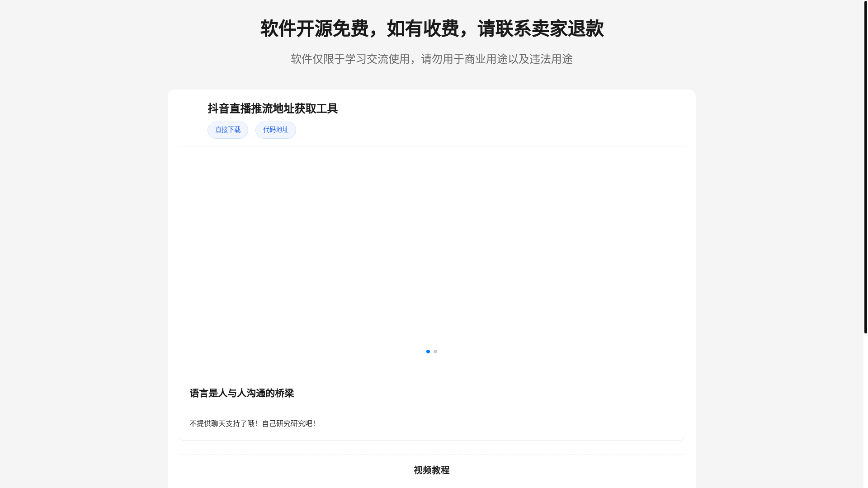Image resolution: width=868 pixels, height=488 pixels.
Task: Click the 直接下载 download button
Action: pos(228,130)
